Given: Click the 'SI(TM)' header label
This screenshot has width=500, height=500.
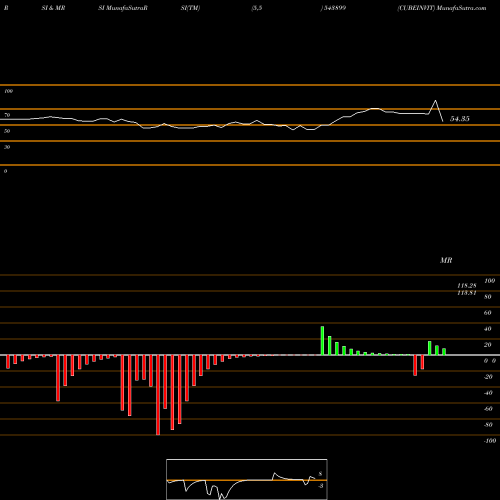Looking at the screenshot, I should (x=190, y=8).
